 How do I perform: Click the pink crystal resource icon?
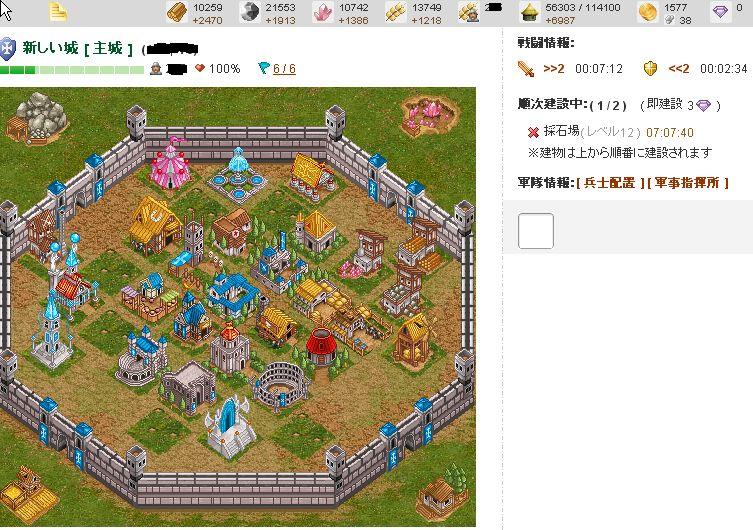pyautogui.click(x=323, y=12)
